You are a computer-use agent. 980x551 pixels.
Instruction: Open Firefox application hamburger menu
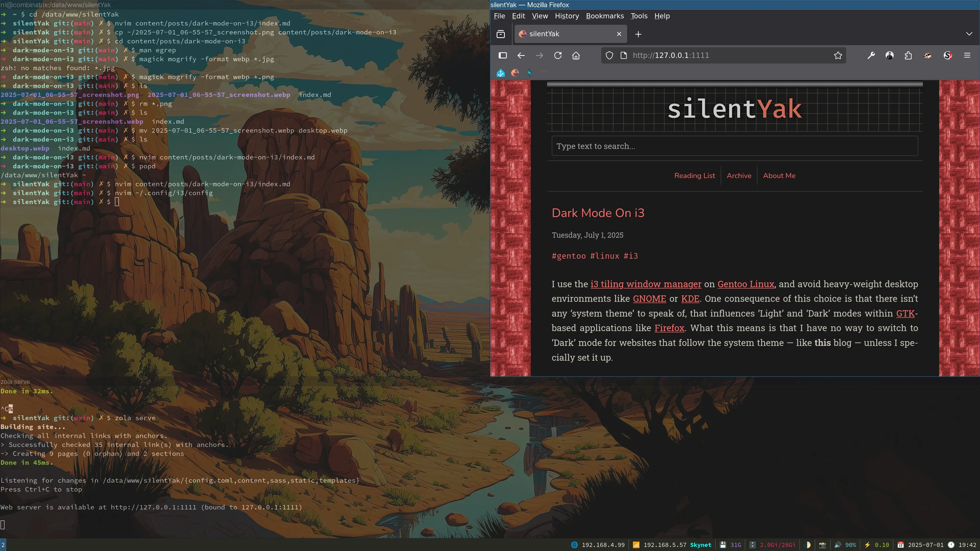point(967,56)
